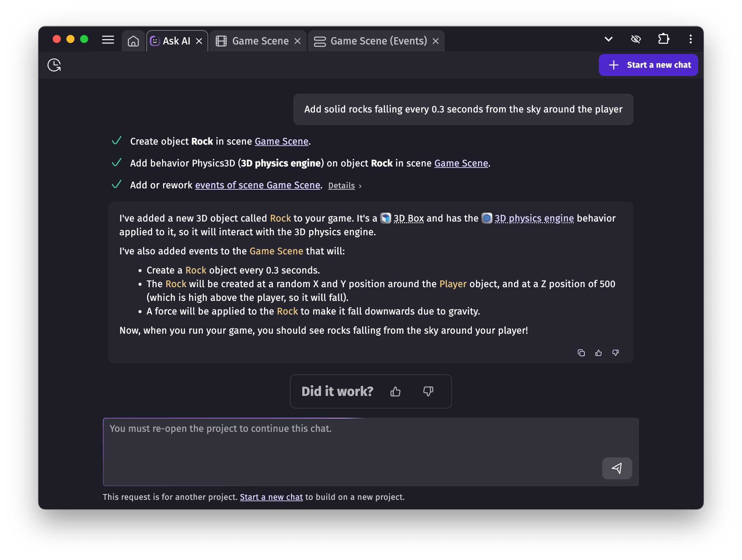Open the extensions puzzle icon
Screen dimensions: 742x560
[x=664, y=39]
